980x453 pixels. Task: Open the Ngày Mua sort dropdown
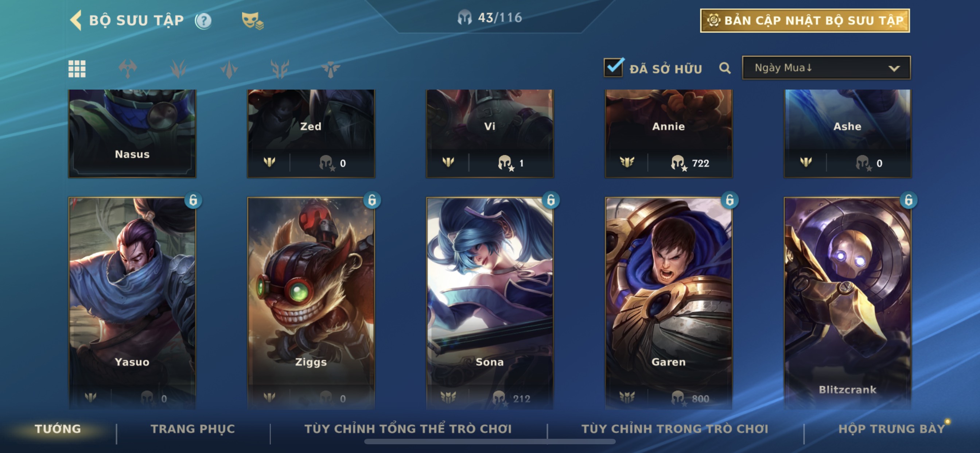pyautogui.click(x=826, y=68)
